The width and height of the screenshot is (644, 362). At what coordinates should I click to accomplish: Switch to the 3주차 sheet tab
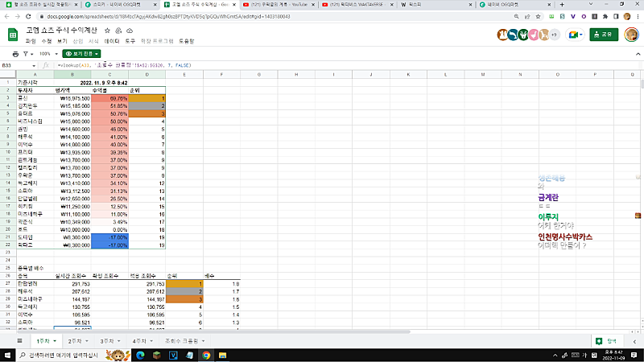pyautogui.click(x=107, y=341)
